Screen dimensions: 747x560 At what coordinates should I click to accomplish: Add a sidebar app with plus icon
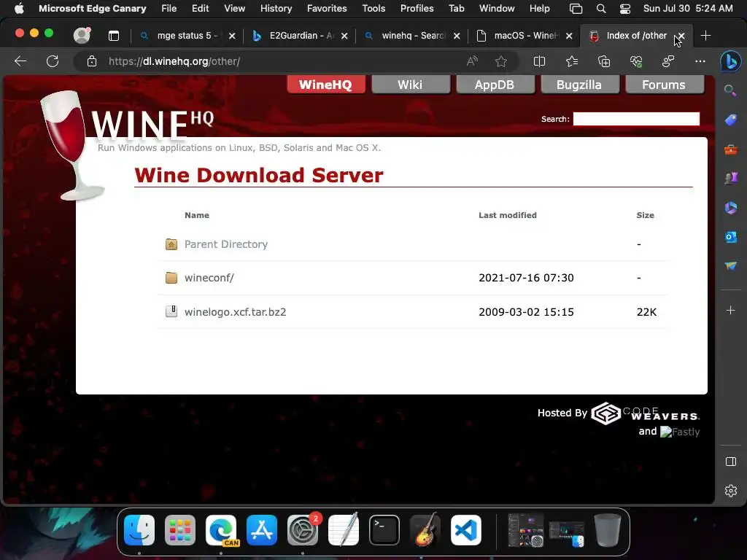[730, 311]
